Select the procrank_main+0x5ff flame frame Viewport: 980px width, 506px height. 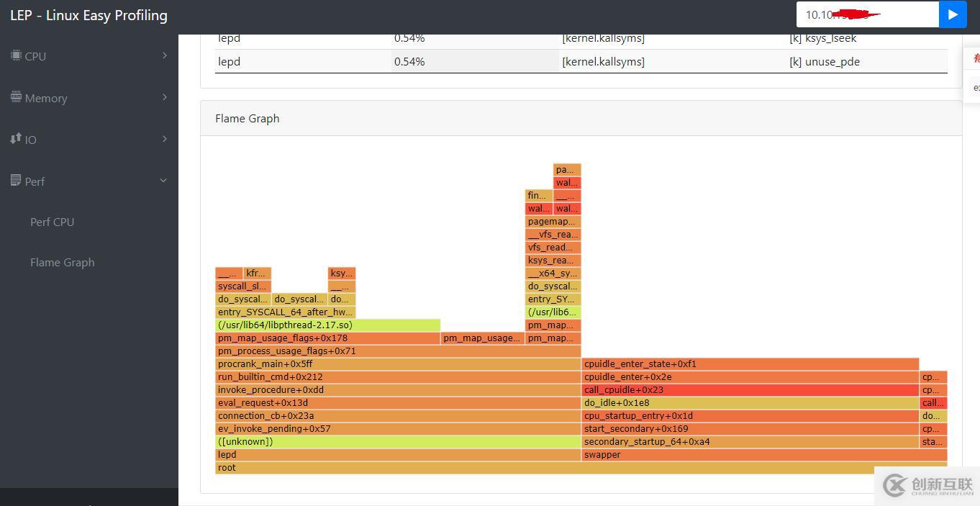point(398,364)
